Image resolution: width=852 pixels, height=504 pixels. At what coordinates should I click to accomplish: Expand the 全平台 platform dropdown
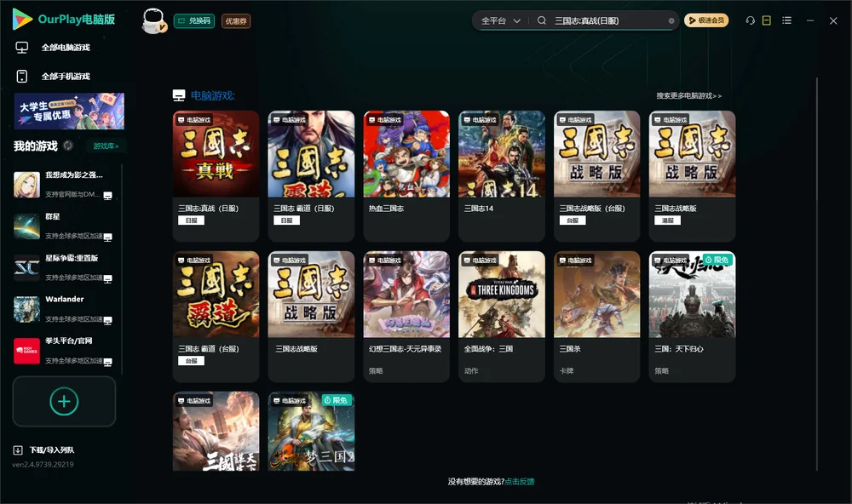click(x=500, y=20)
